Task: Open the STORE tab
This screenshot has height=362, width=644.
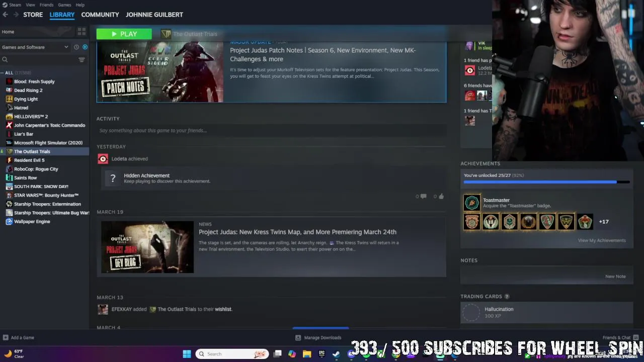Action: pos(33,15)
